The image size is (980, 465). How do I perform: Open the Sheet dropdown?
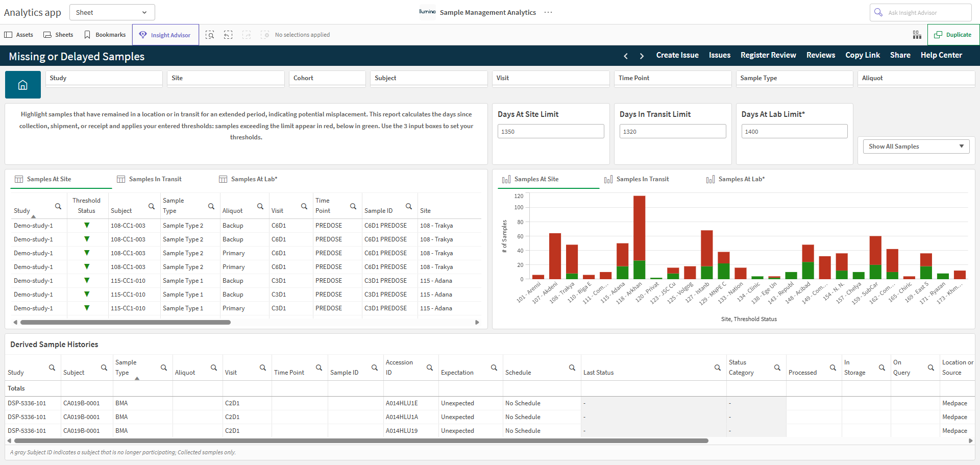pyautogui.click(x=112, y=12)
